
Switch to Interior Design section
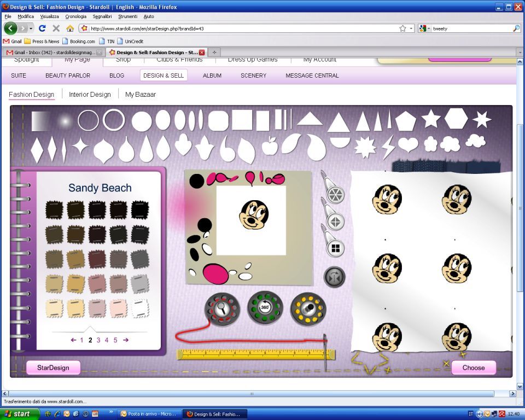coord(90,95)
